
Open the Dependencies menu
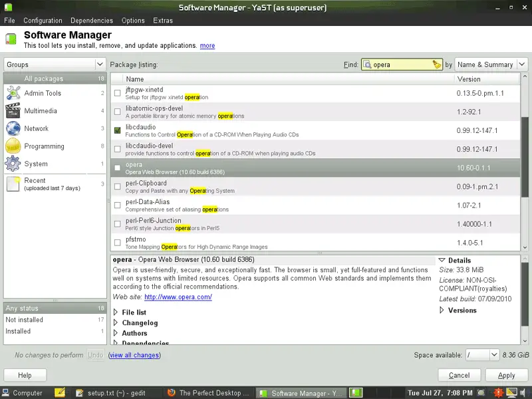pos(92,21)
